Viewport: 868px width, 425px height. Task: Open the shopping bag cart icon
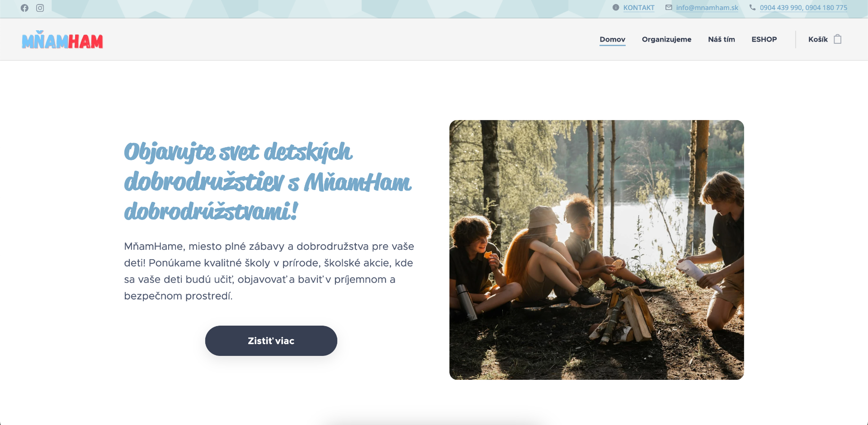pos(838,39)
